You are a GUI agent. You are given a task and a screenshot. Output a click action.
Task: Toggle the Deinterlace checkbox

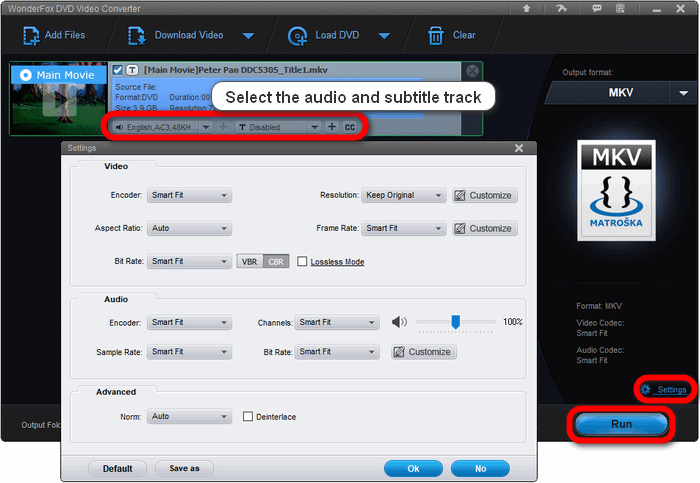tap(248, 416)
